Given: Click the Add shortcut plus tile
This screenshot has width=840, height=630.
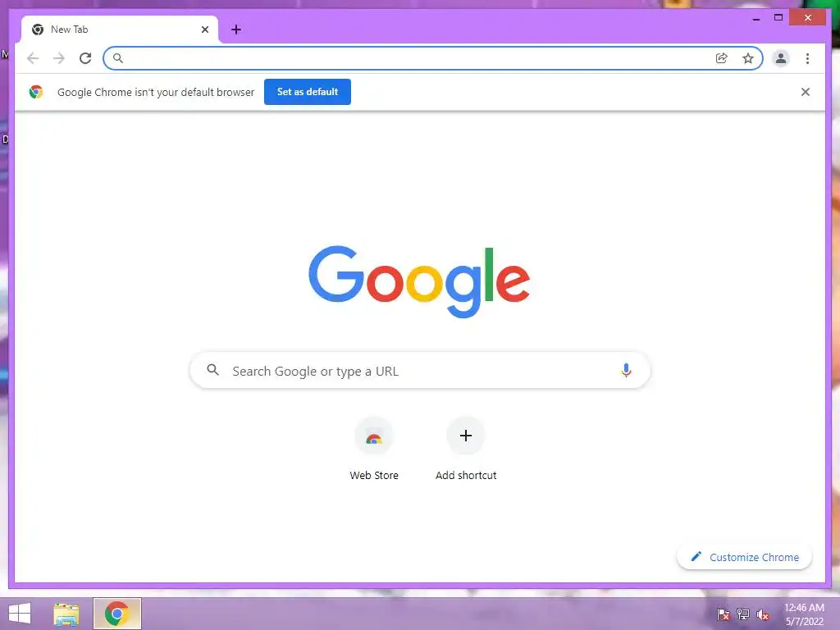Looking at the screenshot, I should coord(466,436).
